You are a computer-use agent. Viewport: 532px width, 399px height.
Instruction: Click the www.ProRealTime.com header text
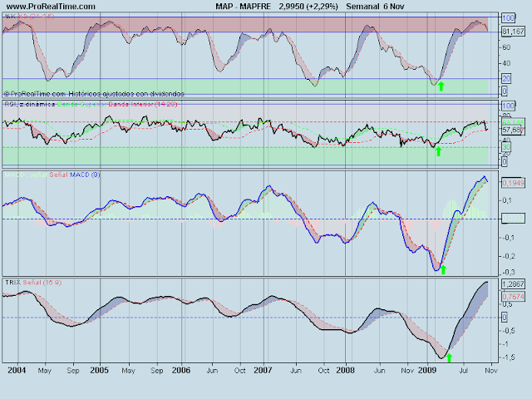51,7
